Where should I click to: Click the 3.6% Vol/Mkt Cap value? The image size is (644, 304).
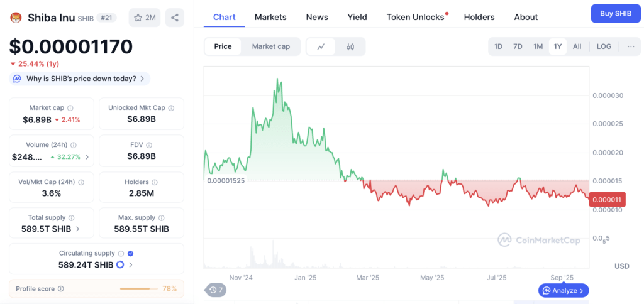pyautogui.click(x=52, y=193)
